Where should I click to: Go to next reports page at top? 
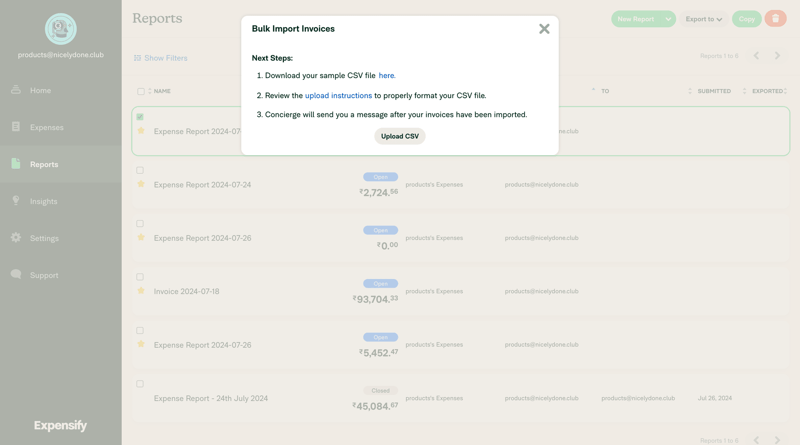point(778,56)
